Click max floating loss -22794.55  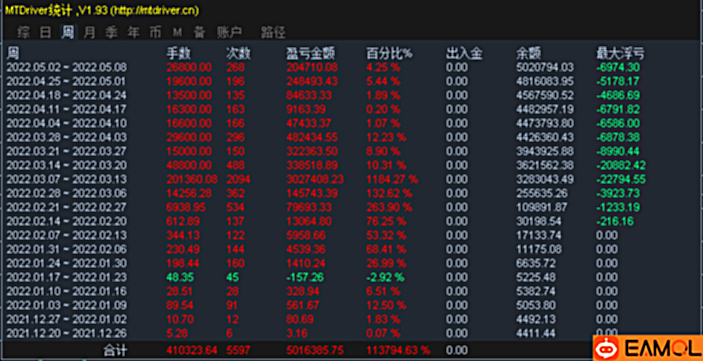(x=621, y=179)
